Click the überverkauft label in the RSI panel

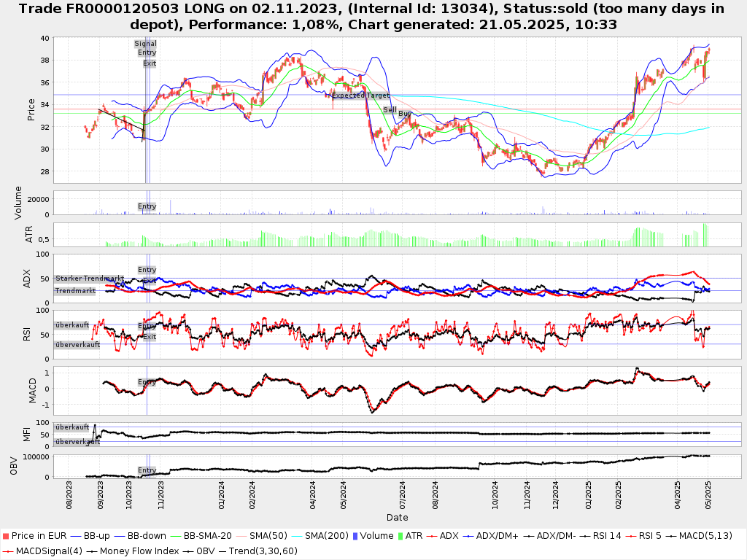coord(77,345)
